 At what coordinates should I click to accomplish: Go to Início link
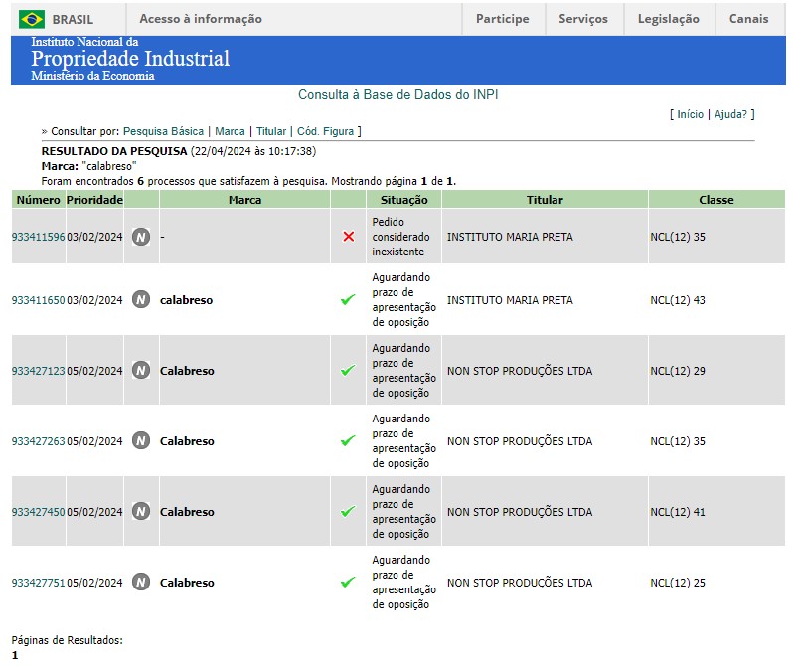[691, 114]
